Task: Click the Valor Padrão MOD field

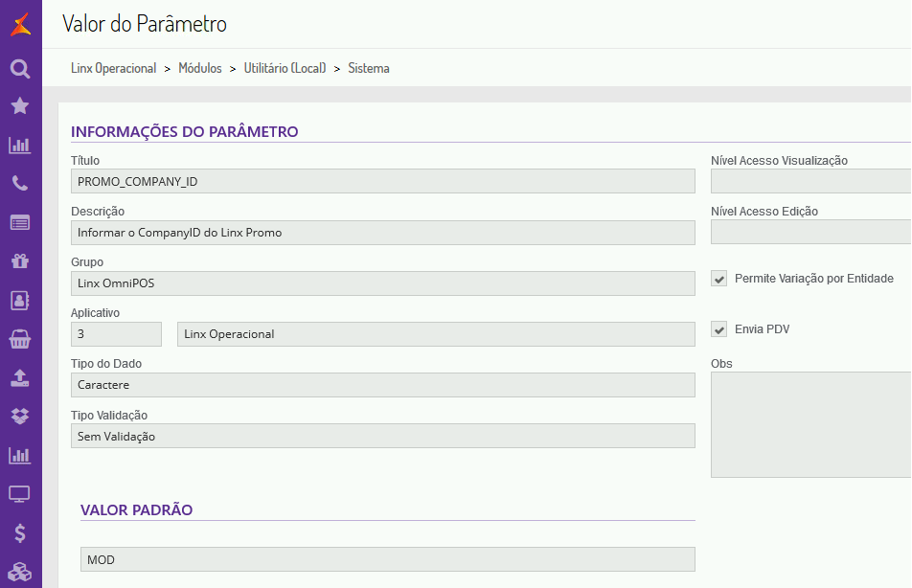Action: (x=387, y=559)
